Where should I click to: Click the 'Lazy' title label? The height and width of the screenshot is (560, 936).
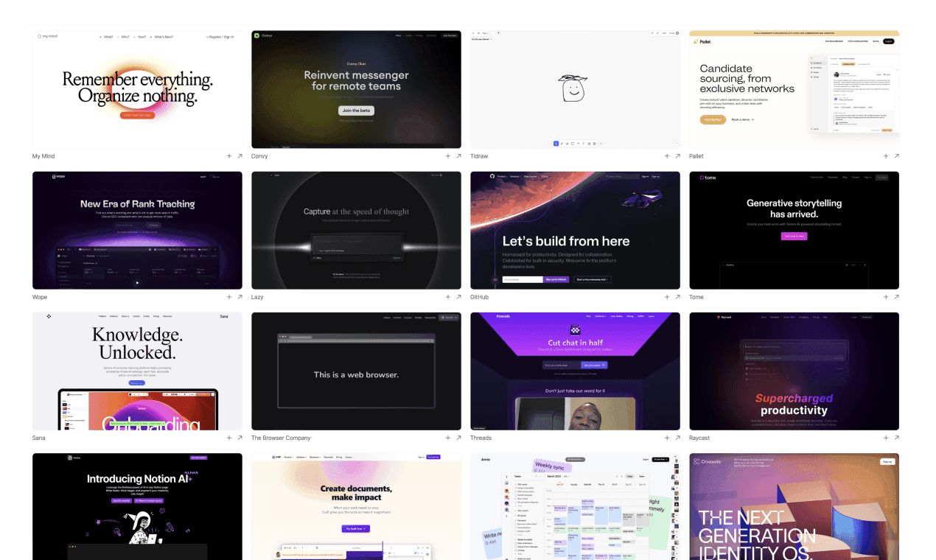tap(257, 297)
